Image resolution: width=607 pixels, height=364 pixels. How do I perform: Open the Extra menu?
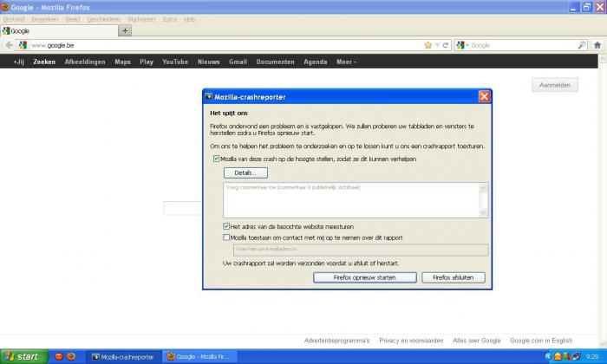click(x=170, y=19)
